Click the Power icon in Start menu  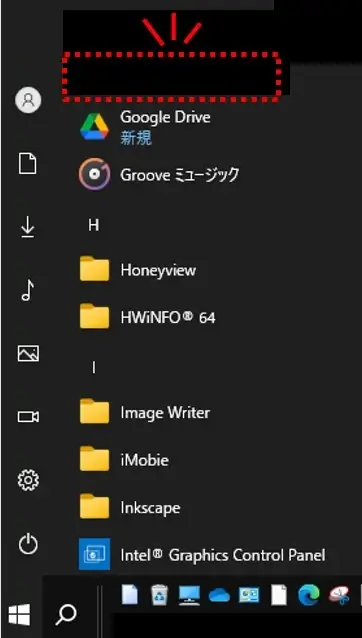pyautogui.click(x=28, y=544)
